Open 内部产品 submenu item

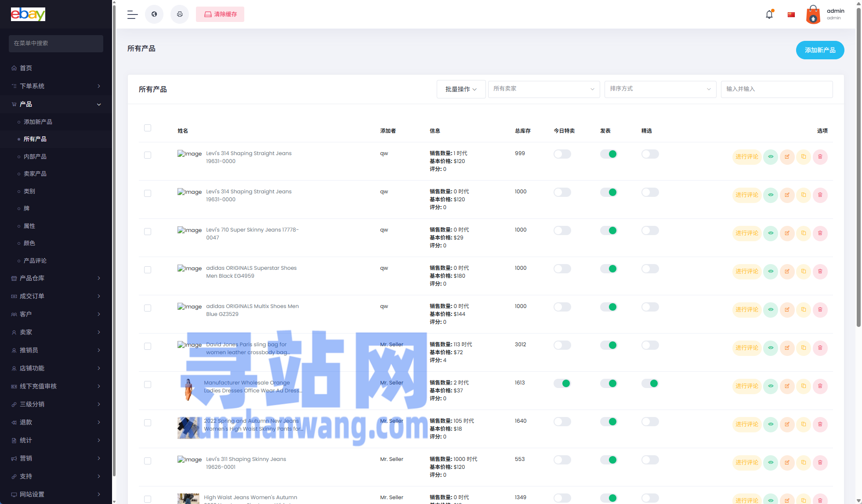pyautogui.click(x=56, y=156)
